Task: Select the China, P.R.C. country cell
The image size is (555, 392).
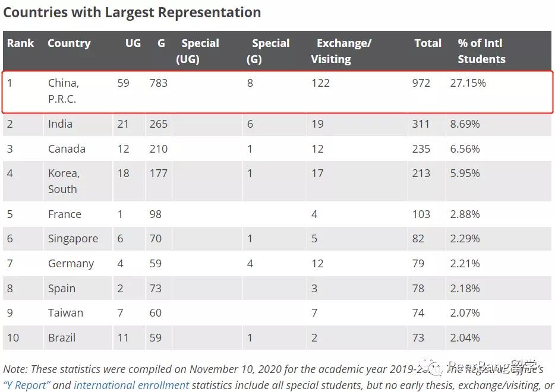Action: (64, 91)
